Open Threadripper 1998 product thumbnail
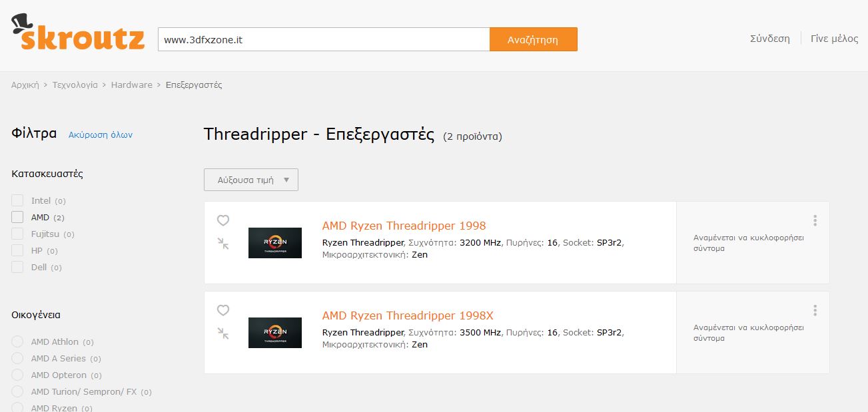Viewport: 868px width, 412px height. click(275, 243)
